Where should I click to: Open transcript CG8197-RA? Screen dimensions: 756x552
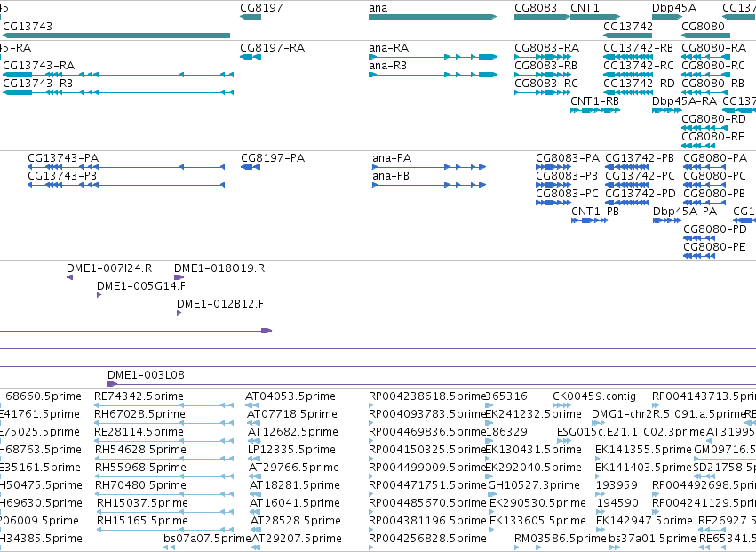click(x=251, y=57)
